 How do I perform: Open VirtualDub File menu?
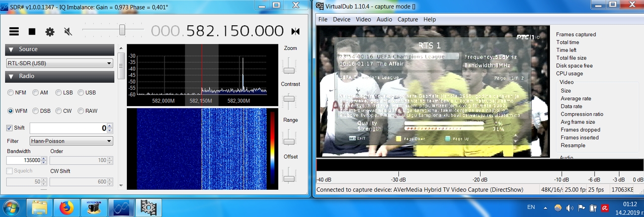[323, 19]
